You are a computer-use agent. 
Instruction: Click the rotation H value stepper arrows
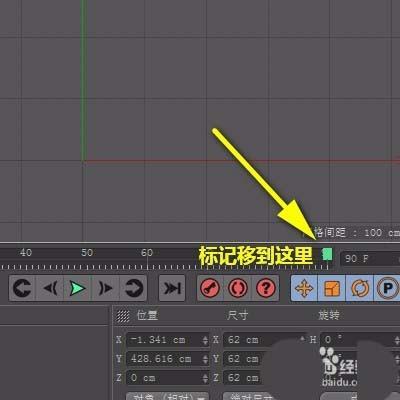397,340
